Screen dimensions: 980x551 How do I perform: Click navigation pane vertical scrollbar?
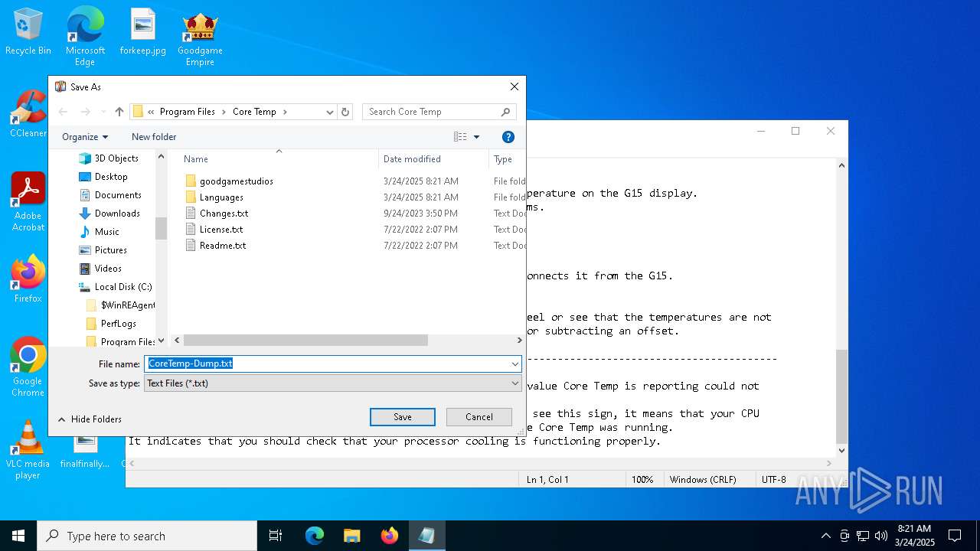[x=161, y=228]
